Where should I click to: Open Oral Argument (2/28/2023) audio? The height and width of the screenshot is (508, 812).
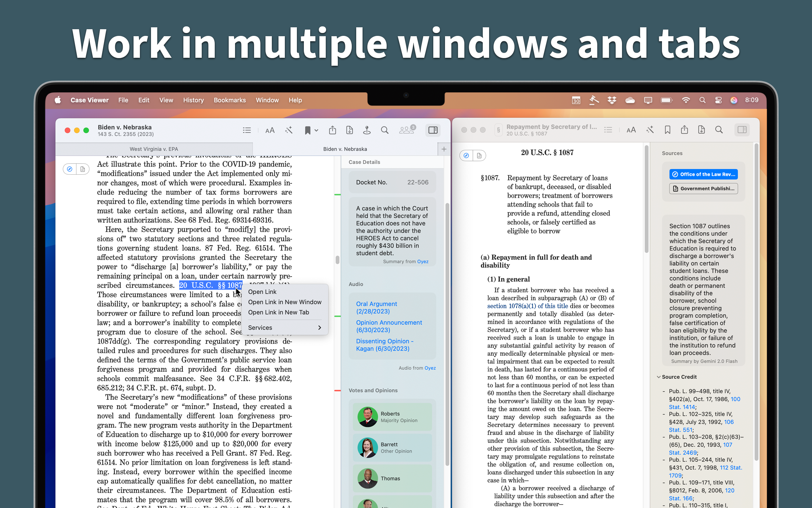click(376, 307)
